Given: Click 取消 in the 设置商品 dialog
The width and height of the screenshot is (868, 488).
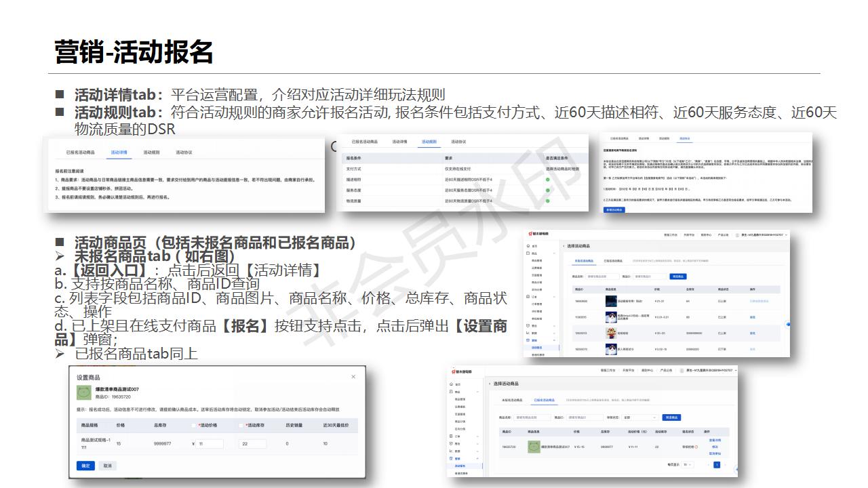Looking at the screenshot, I should pyautogui.click(x=107, y=466).
